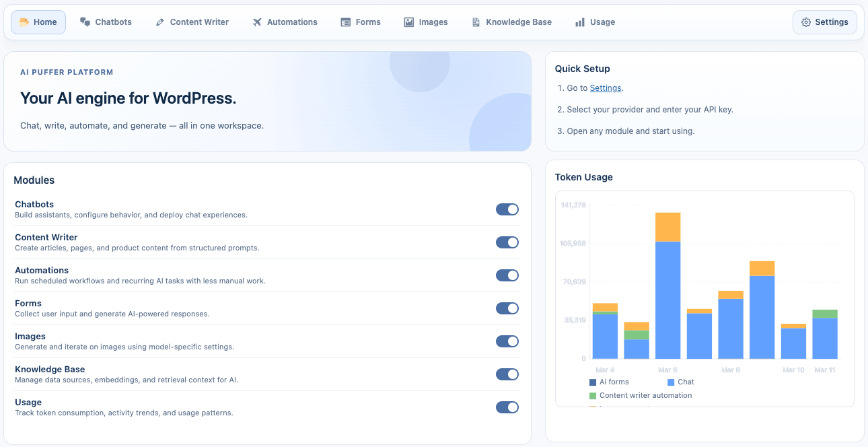Click the Automations plane icon

pos(257,22)
